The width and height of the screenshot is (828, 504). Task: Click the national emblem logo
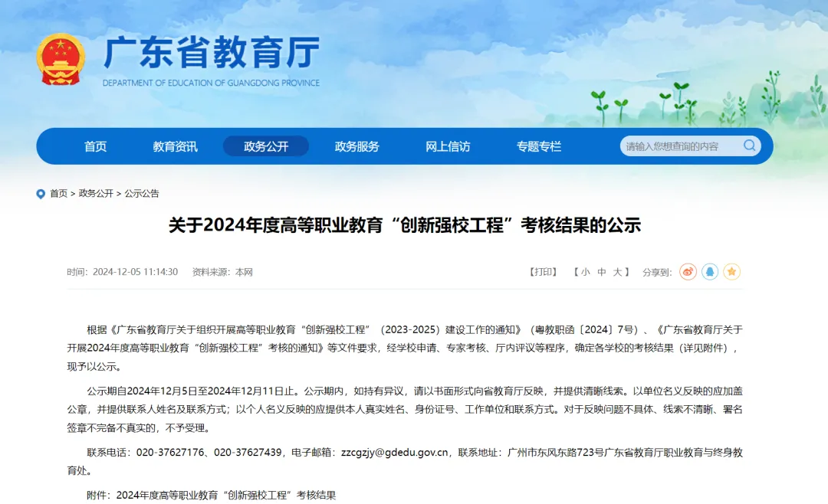coord(61,59)
